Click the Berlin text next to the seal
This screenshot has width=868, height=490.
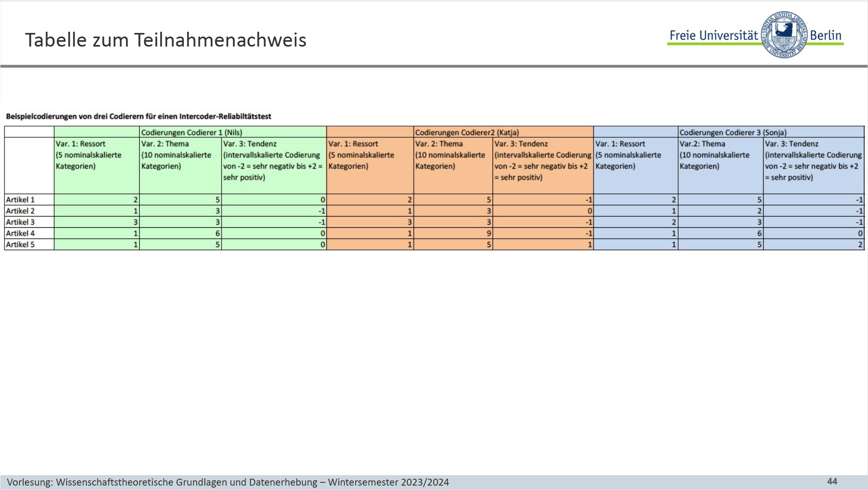(x=825, y=35)
